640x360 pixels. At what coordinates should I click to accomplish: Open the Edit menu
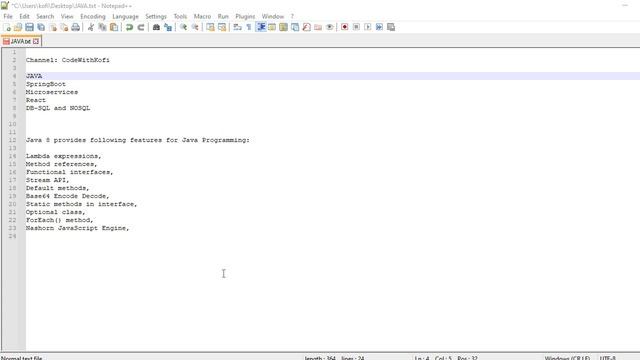pos(24,16)
